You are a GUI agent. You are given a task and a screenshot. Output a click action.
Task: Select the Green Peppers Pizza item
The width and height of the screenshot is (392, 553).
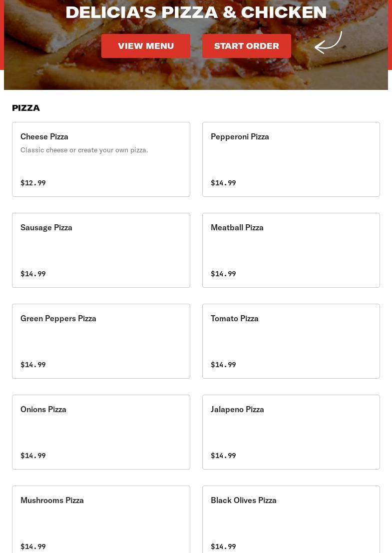click(101, 341)
